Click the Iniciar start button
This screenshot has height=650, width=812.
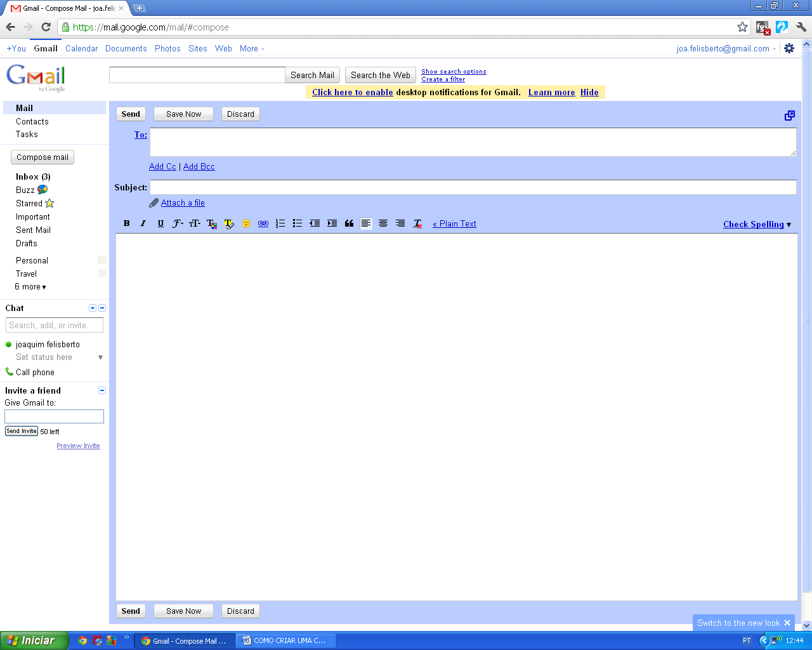point(34,640)
